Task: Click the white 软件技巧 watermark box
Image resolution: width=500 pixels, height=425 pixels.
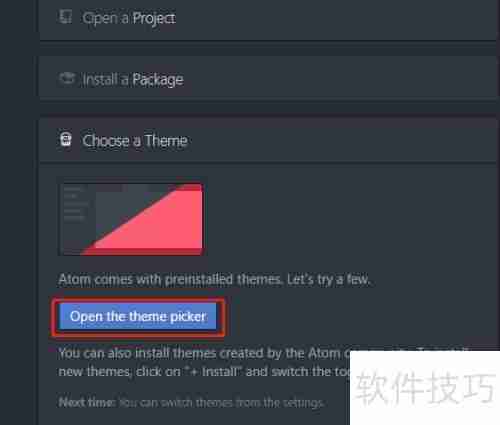Action: [425, 388]
